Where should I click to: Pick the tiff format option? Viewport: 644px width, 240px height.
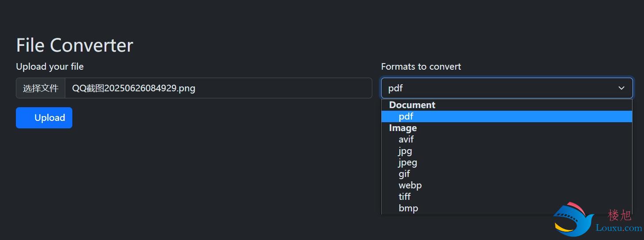coord(507,197)
